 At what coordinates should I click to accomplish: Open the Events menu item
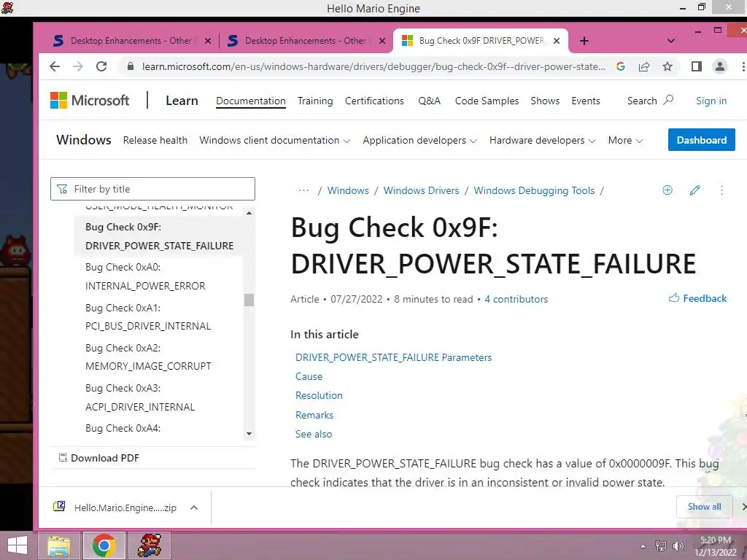(x=586, y=101)
